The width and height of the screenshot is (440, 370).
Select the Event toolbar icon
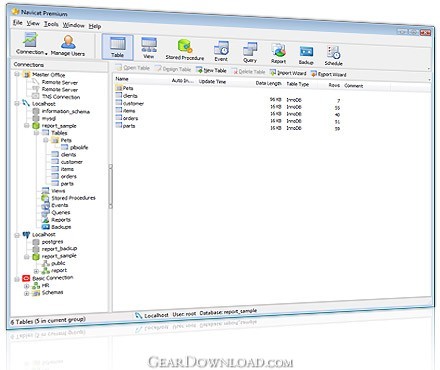[221, 51]
